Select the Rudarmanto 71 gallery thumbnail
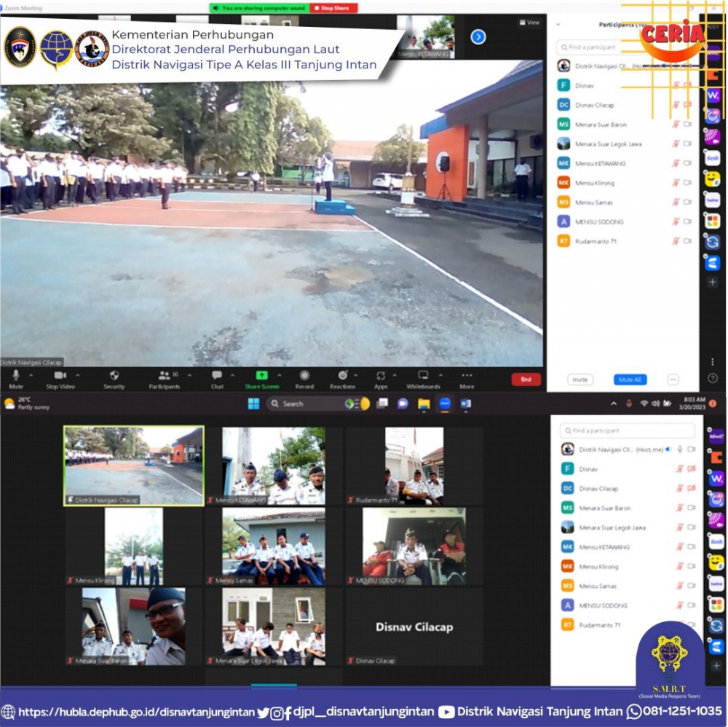 [x=414, y=465]
